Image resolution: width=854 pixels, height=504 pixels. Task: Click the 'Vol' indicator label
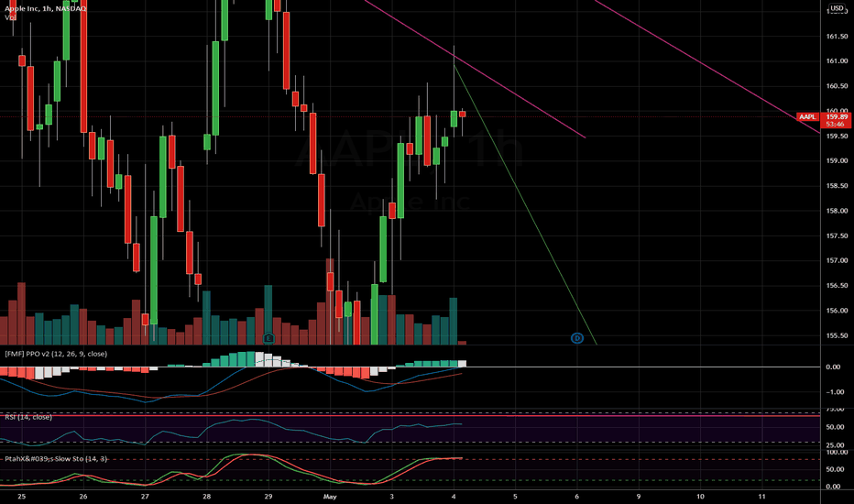[10, 17]
